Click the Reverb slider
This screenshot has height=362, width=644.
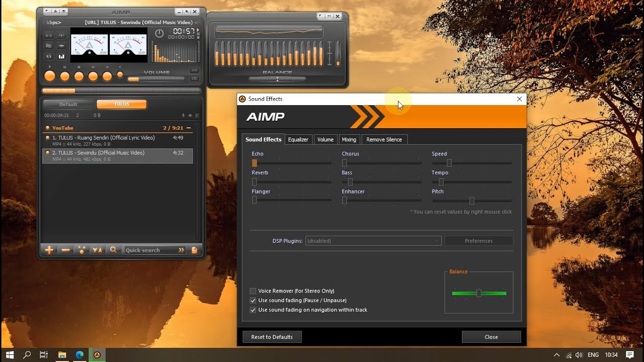(291, 182)
